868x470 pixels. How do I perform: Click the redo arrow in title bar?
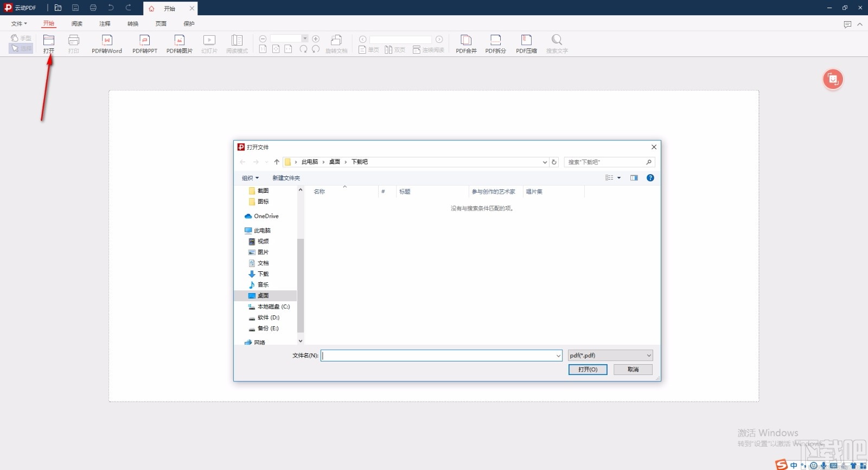pyautogui.click(x=129, y=8)
